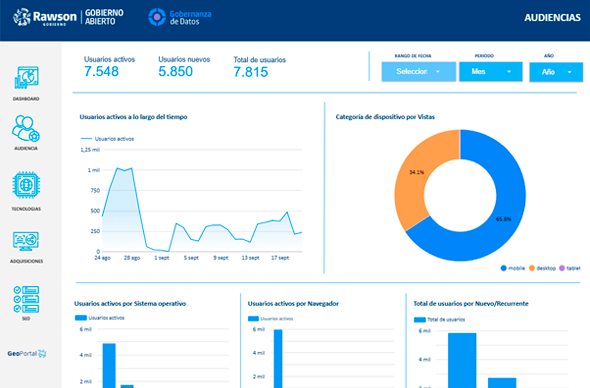Click the orange 34.1% donut segment
The height and width of the screenshot is (388, 590).
[417, 172]
